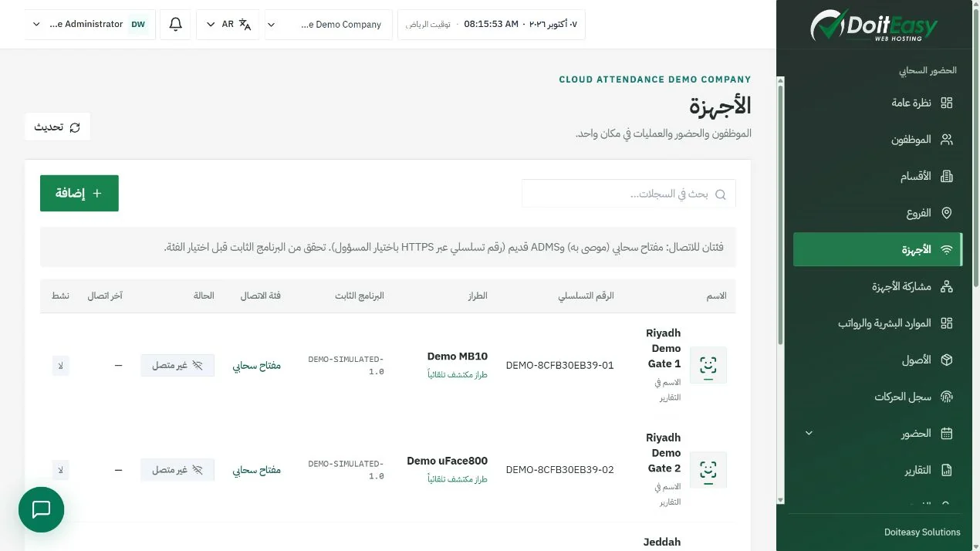The height and width of the screenshot is (551, 980).
Task: Click the disconnected wifi icon in Gate 1 status
Action: 198,365
